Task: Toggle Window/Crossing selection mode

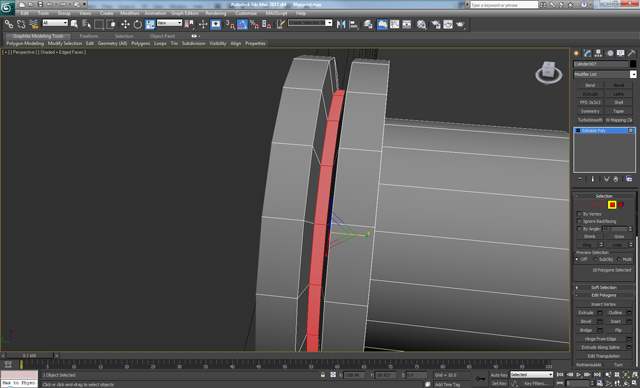Action: [111, 24]
